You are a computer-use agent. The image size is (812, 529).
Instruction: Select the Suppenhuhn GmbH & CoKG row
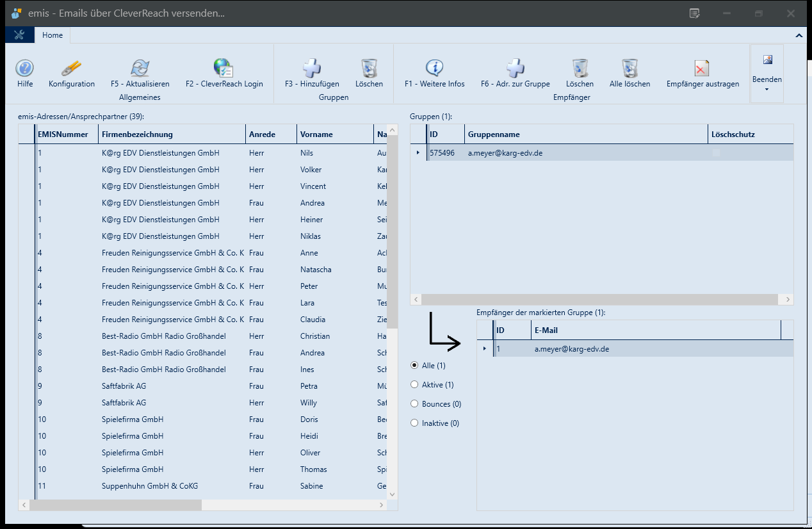[203, 486]
